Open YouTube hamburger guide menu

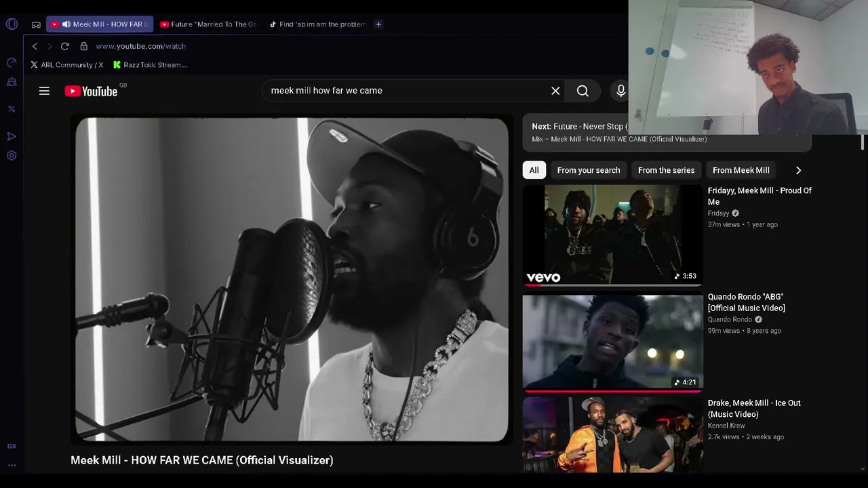click(44, 91)
